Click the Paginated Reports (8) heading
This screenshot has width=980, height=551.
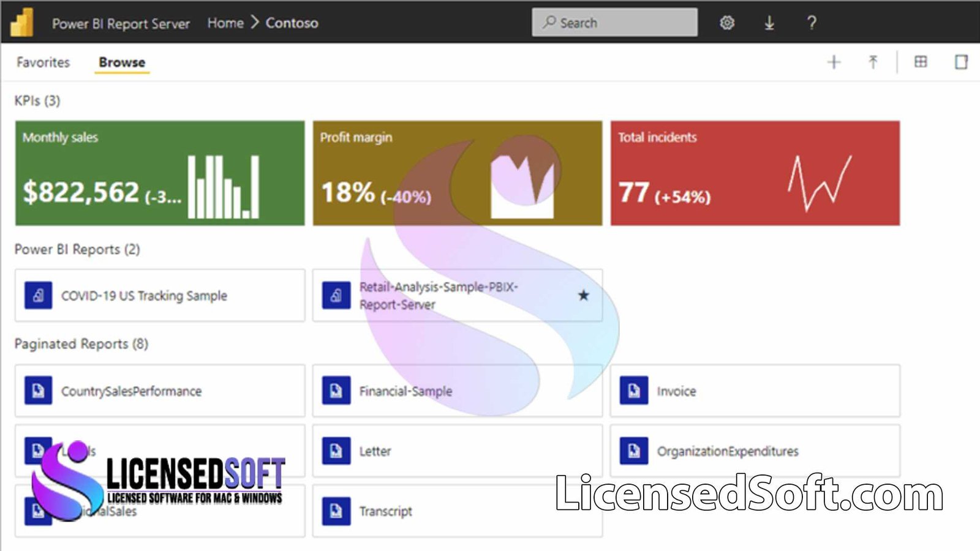81,344
